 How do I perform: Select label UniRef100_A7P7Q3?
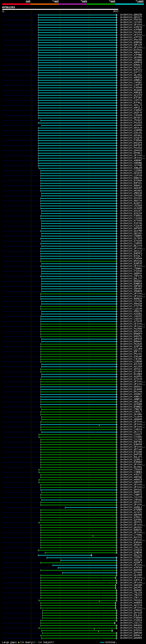[131, 37]
